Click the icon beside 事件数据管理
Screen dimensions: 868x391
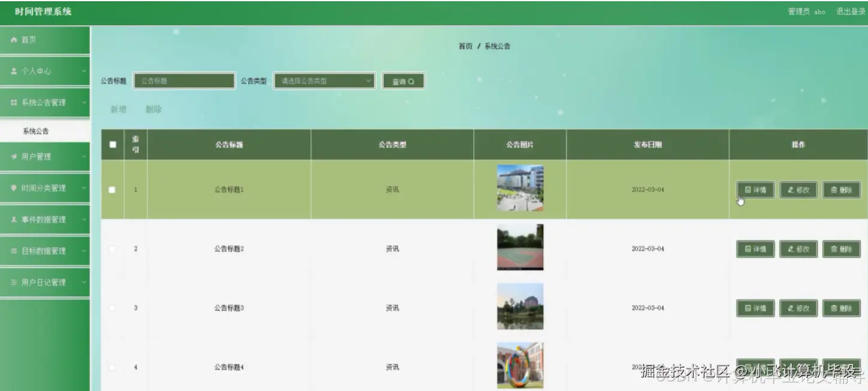coord(14,219)
